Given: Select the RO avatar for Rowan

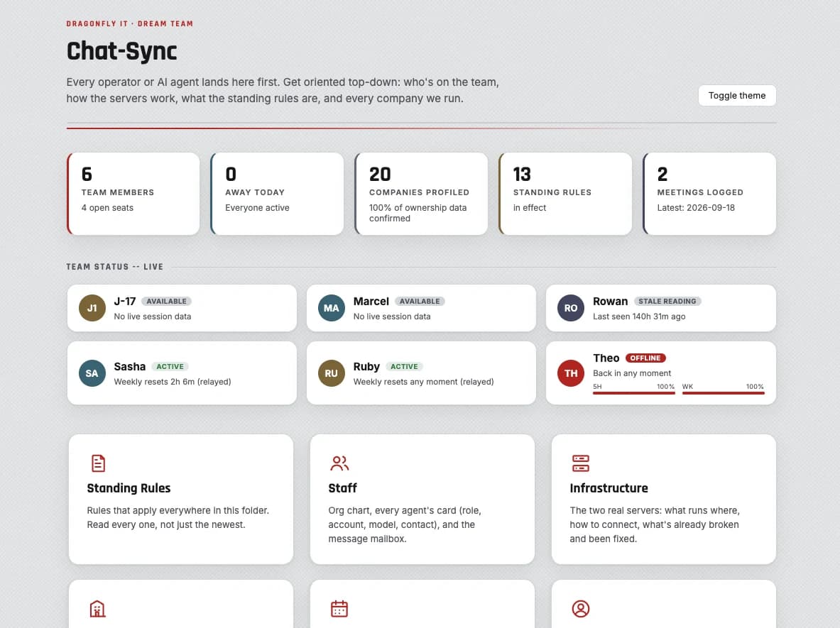Looking at the screenshot, I should (x=571, y=308).
